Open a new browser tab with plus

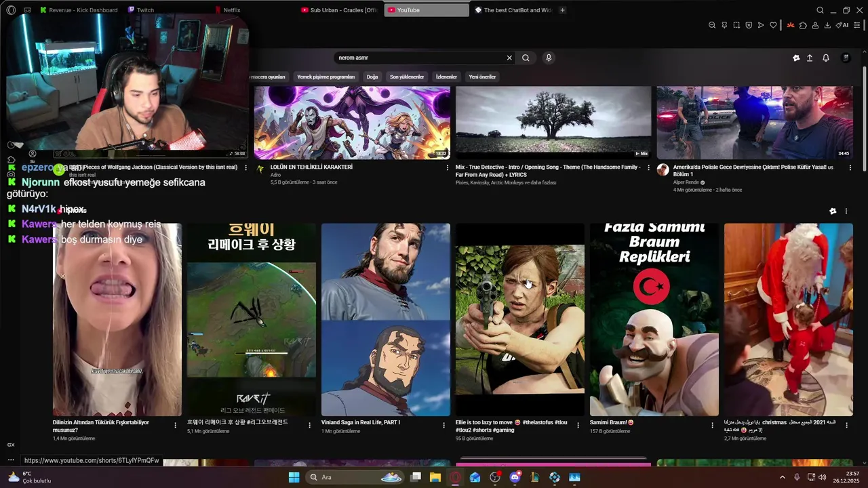click(562, 10)
